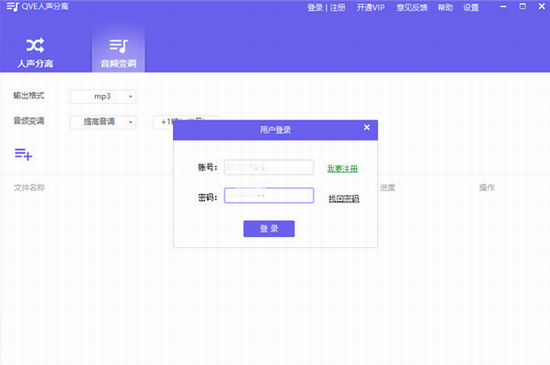Click 注册 in the title bar

337,8
